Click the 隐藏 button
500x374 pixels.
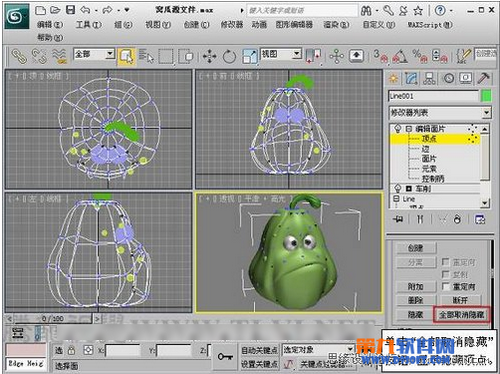[416, 314]
